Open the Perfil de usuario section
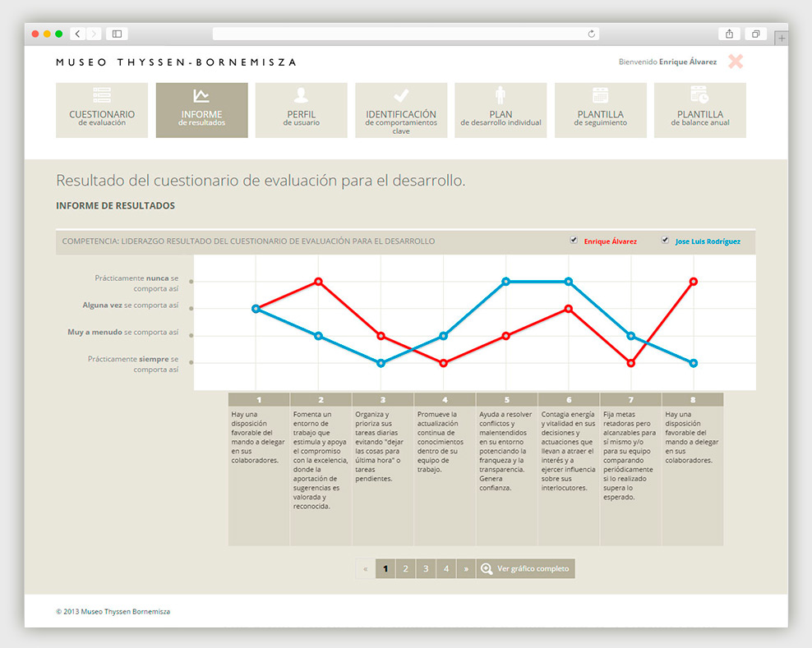 coord(302,110)
